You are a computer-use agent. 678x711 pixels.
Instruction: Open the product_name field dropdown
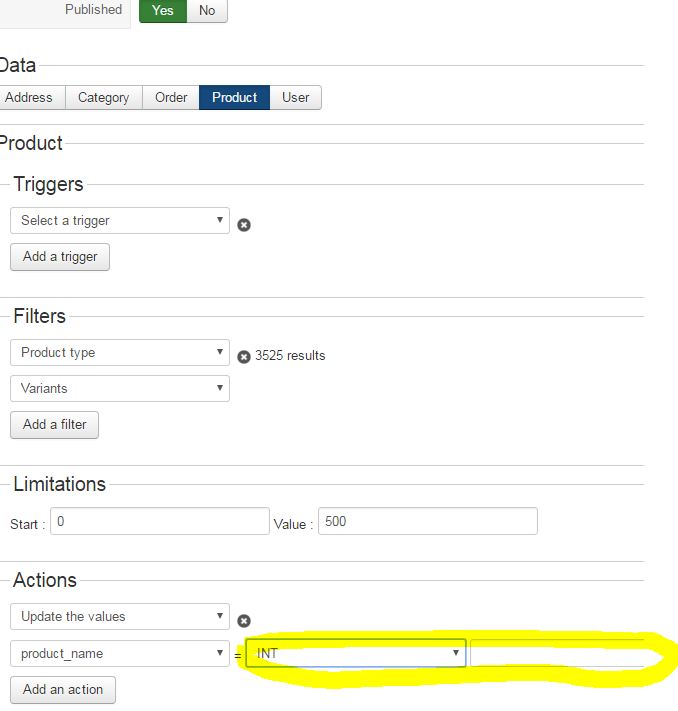[x=120, y=653]
